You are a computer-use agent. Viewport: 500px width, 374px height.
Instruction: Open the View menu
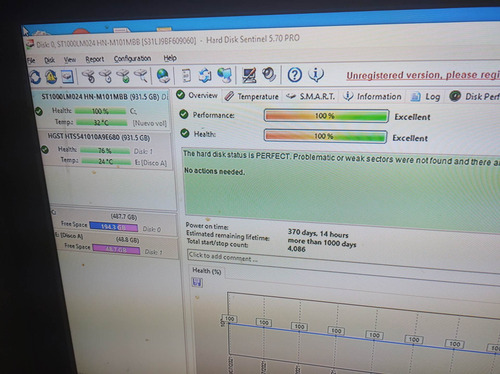tap(70, 60)
